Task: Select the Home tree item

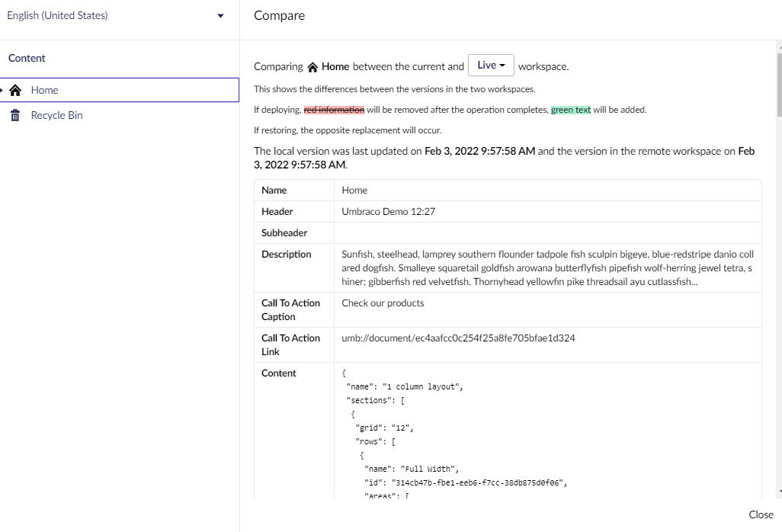Action: (120, 90)
